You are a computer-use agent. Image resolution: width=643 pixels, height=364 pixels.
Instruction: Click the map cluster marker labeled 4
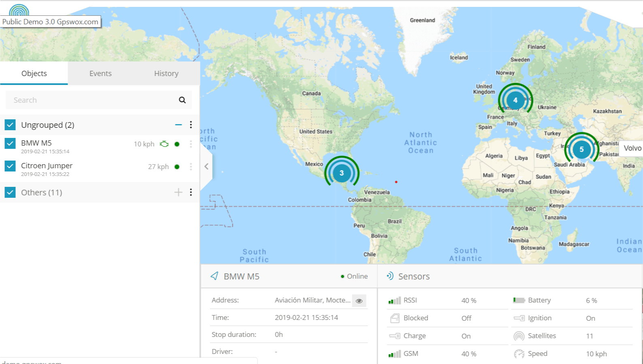coord(515,100)
